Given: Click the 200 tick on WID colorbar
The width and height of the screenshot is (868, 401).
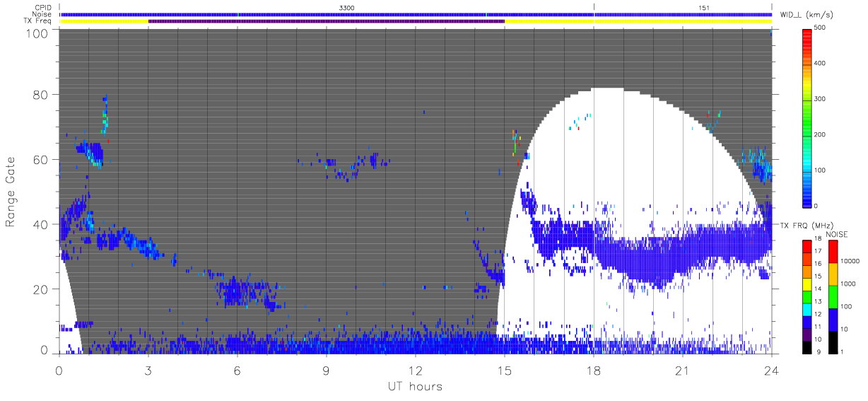Looking at the screenshot, I should tap(821, 134).
